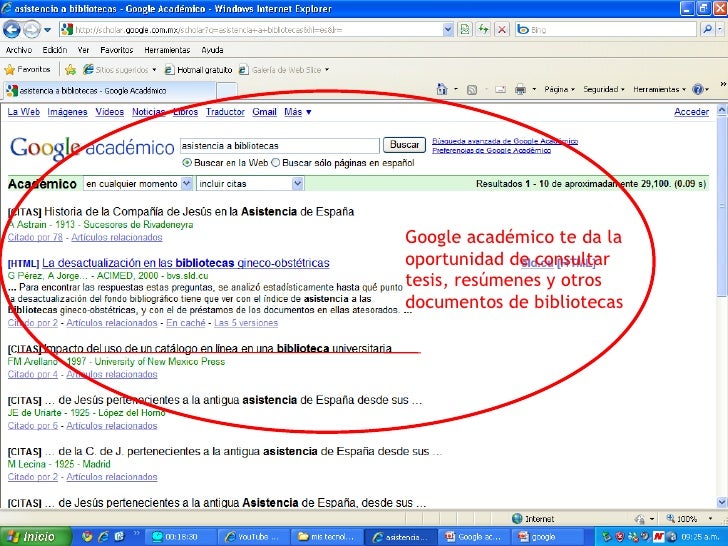Switch to 'Google ac...' taskbar button

pyautogui.click(x=474, y=537)
